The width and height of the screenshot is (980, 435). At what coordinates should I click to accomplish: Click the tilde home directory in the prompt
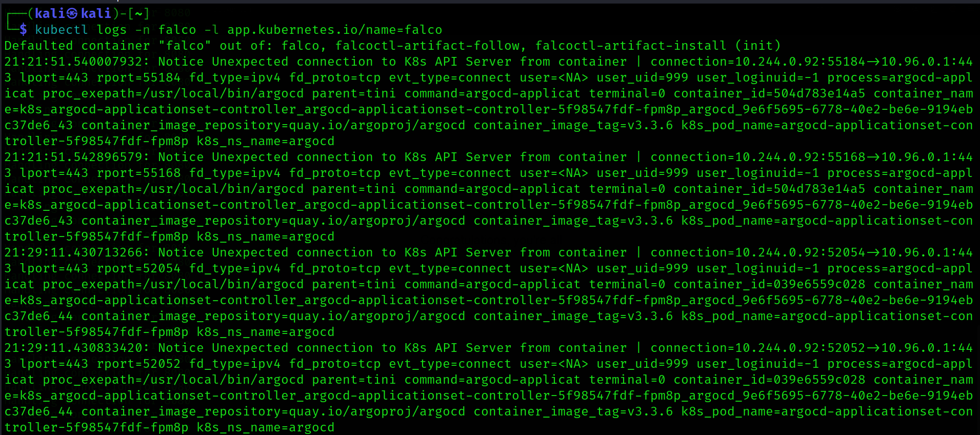(138, 14)
